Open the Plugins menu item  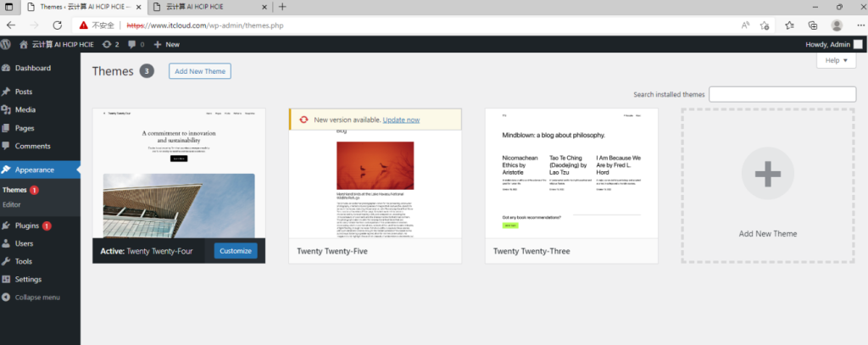(27, 226)
